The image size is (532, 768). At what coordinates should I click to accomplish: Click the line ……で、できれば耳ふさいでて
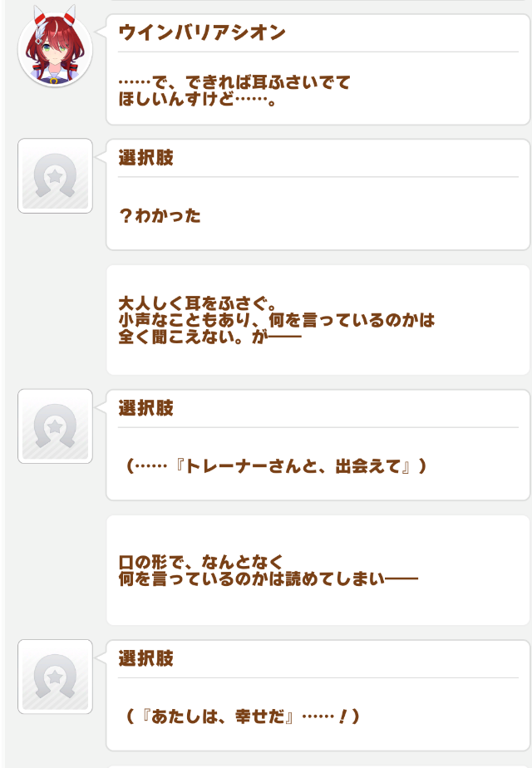[234, 81]
